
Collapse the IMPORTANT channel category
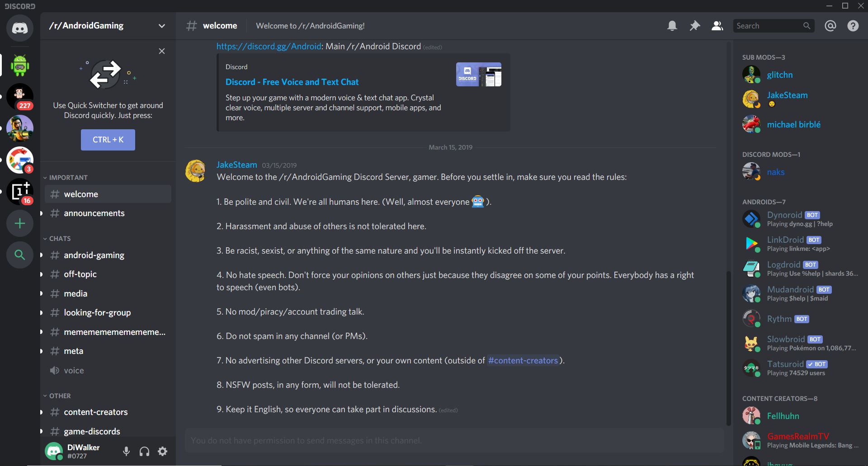[x=68, y=178]
